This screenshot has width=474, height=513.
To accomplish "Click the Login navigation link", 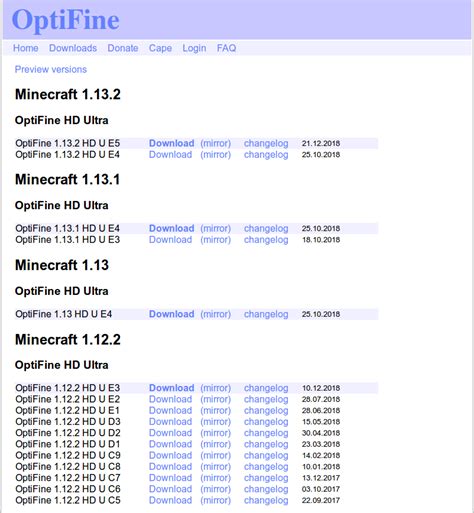I will click(194, 48).
